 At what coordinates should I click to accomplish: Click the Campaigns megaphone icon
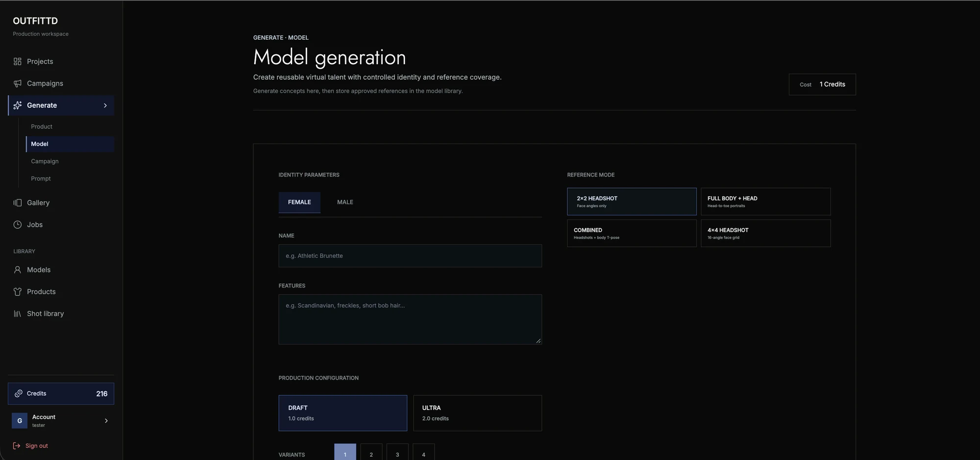pos(18,83)
